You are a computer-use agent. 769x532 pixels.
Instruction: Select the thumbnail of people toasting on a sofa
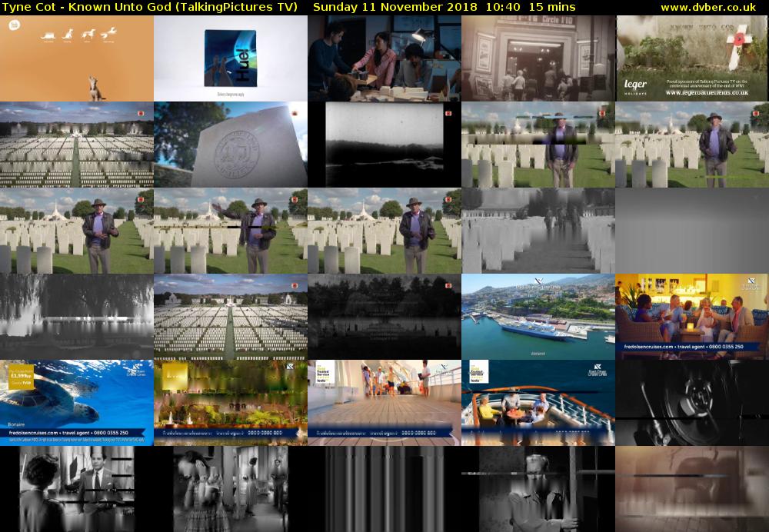[692, 316]
